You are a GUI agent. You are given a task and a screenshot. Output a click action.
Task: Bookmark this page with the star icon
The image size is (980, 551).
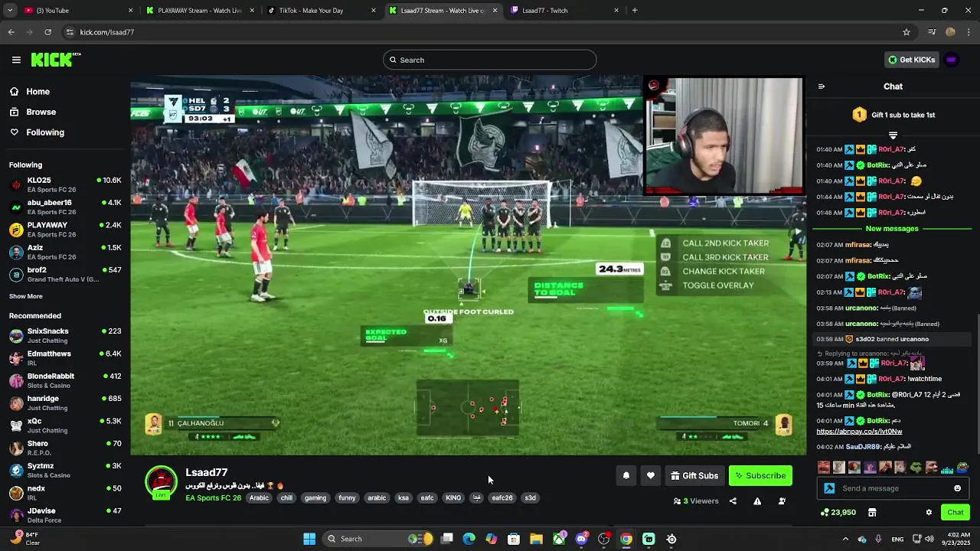pyautogui.click(x=906, y=32)
